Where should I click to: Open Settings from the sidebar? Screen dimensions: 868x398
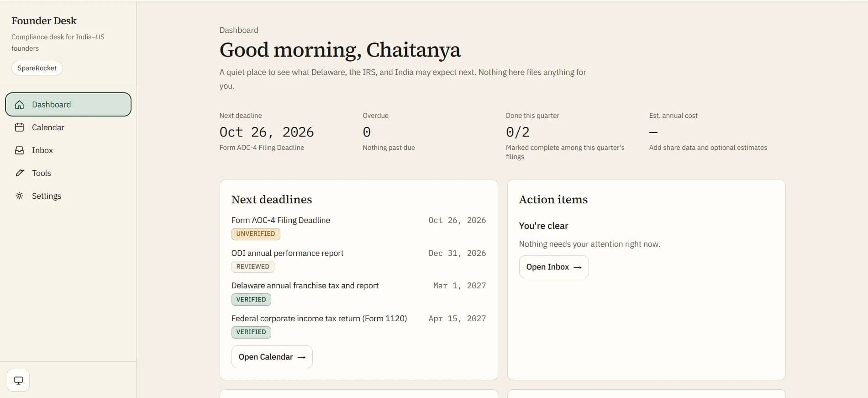pos(68,196)
